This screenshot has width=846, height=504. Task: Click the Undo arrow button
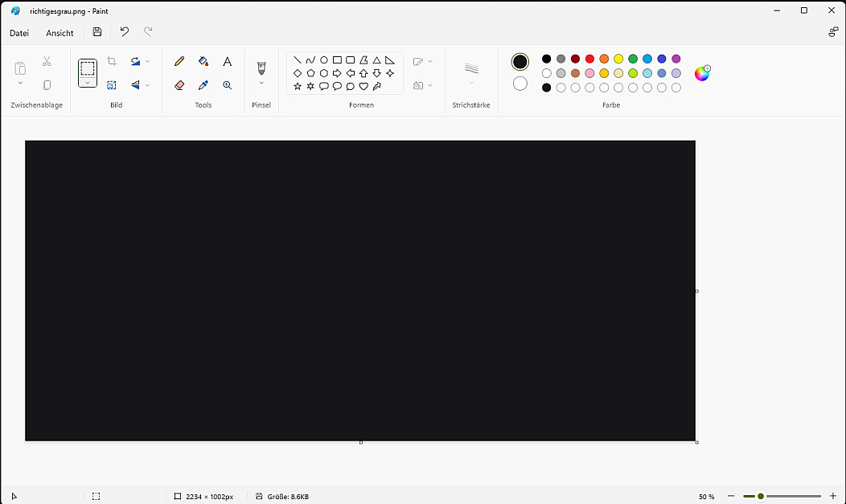coord(124,32)
